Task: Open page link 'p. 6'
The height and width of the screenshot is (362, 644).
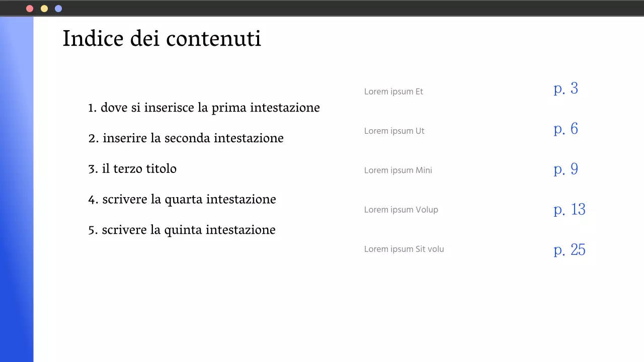Action: point(566,129)
